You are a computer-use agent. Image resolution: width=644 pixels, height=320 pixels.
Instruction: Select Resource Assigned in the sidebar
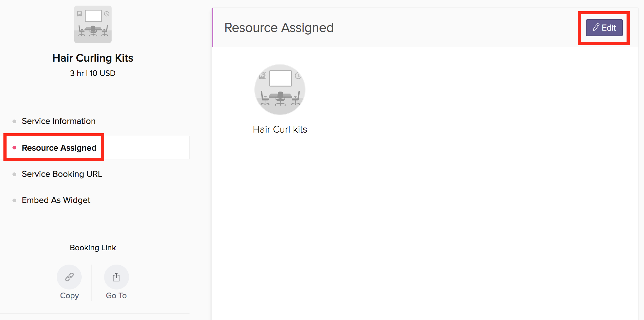coord(59,148)
